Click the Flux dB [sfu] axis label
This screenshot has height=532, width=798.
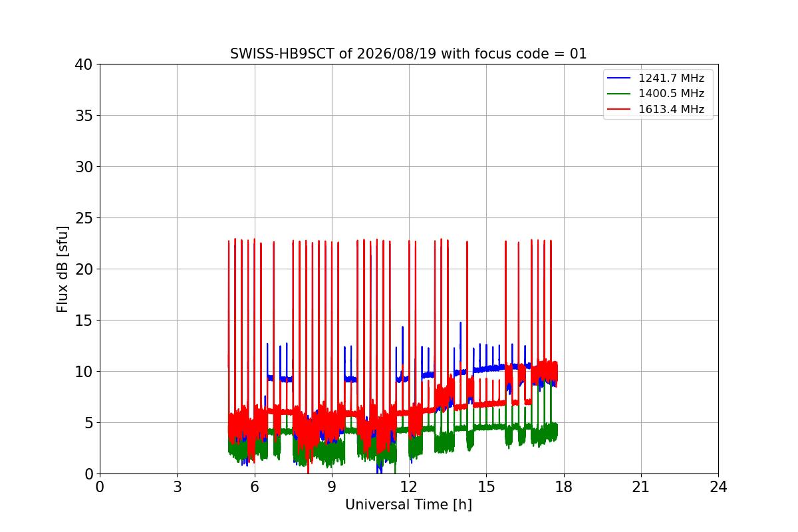point(63,269)
